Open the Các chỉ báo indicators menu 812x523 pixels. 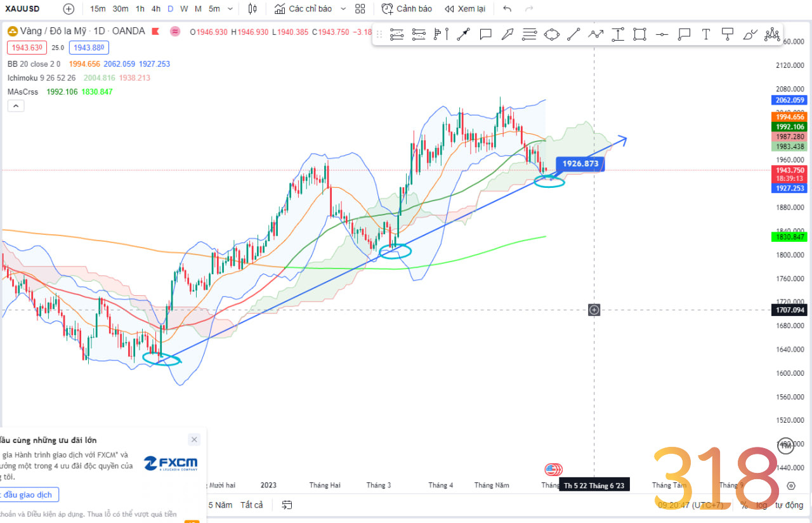303,9
